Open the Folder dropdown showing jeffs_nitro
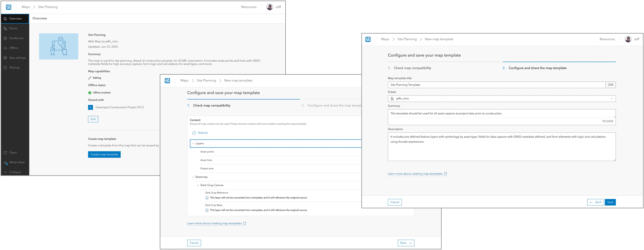The height and width of the screenshot is (250, 644). click(502, 99)
